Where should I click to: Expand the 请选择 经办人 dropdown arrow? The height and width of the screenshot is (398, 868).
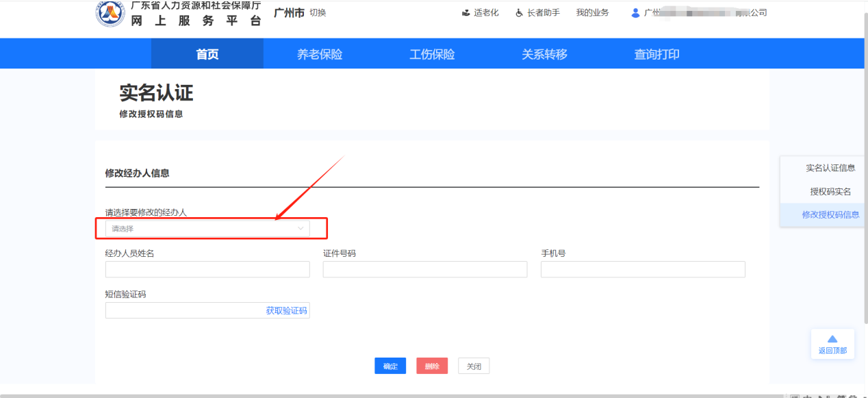(301, 229)
